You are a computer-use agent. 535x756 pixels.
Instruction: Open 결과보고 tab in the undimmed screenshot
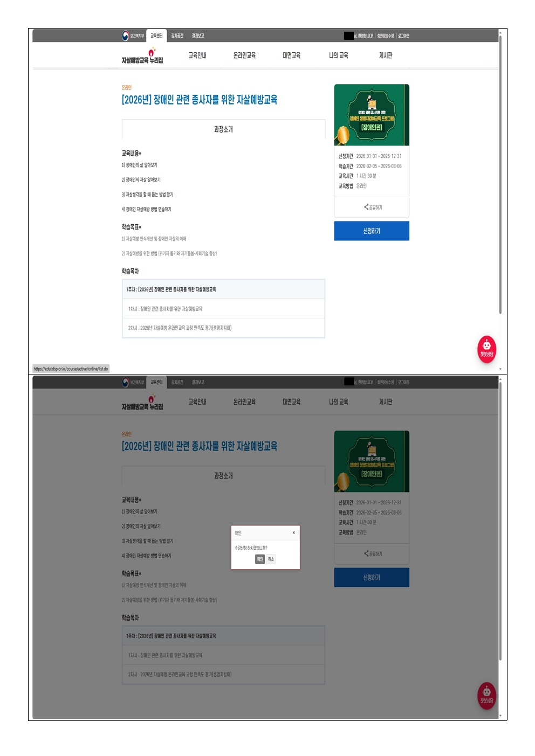pyautogui.click(x=198, y=36)
